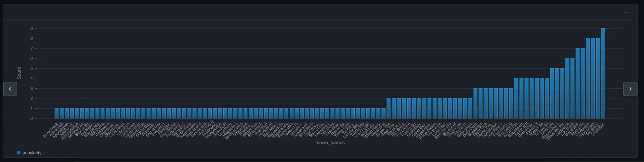
Task: Click the Apollo 13 axis label
Action: point(67,129)
